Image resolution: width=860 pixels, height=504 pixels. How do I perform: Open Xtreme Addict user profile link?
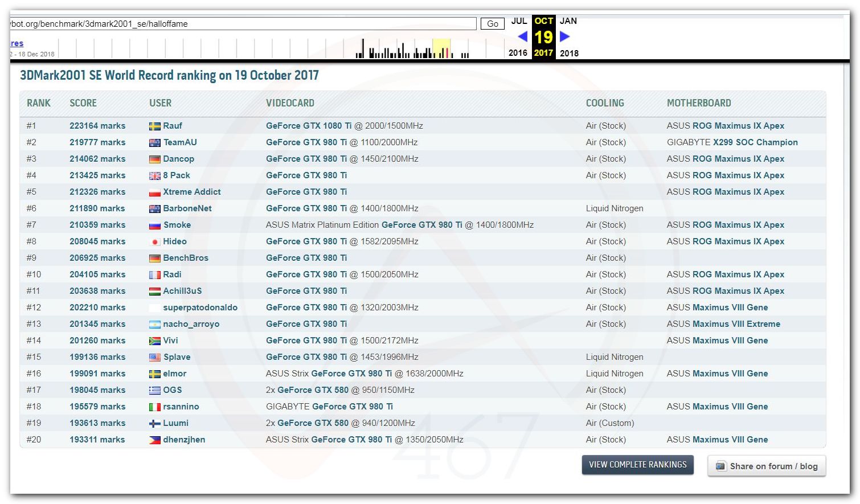pos(192,192)
